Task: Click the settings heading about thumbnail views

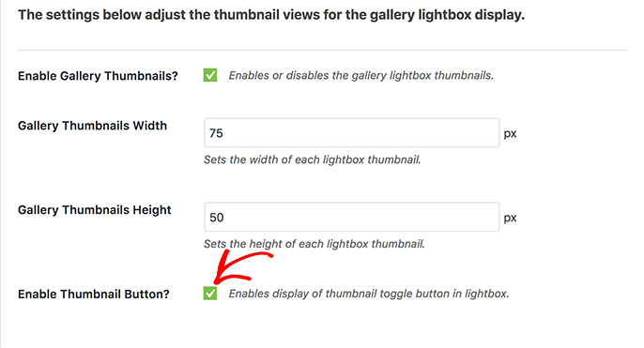Action: (x=271, y=15)
